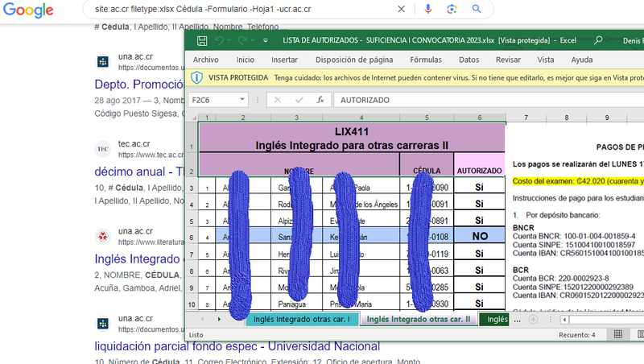Switch to Normal view in status bar

[x=617, y=334]
